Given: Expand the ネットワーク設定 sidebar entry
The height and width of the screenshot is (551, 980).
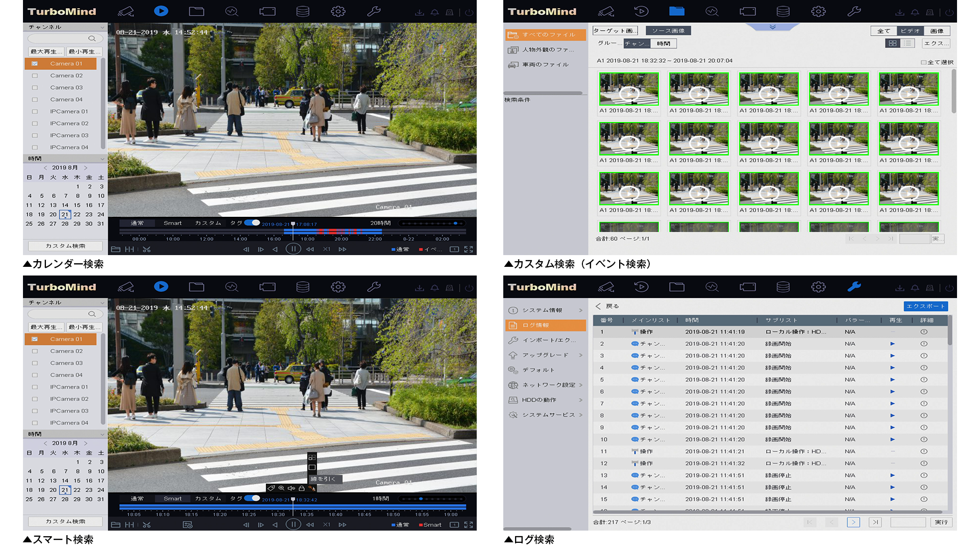Looking at the screenshot, I should coord(548,385).
